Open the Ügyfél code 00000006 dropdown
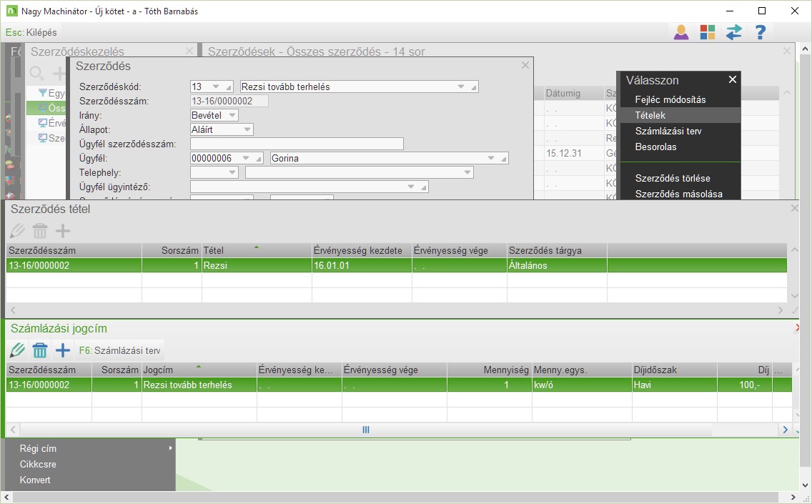The width and height of the screenshot is (812, 504). pyautogui.click(x=246, y=158)
